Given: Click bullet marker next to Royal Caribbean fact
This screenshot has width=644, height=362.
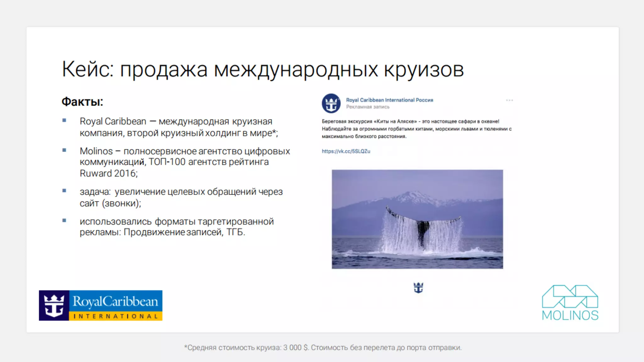Looking at the screenshot, I should tap(64, 120).
